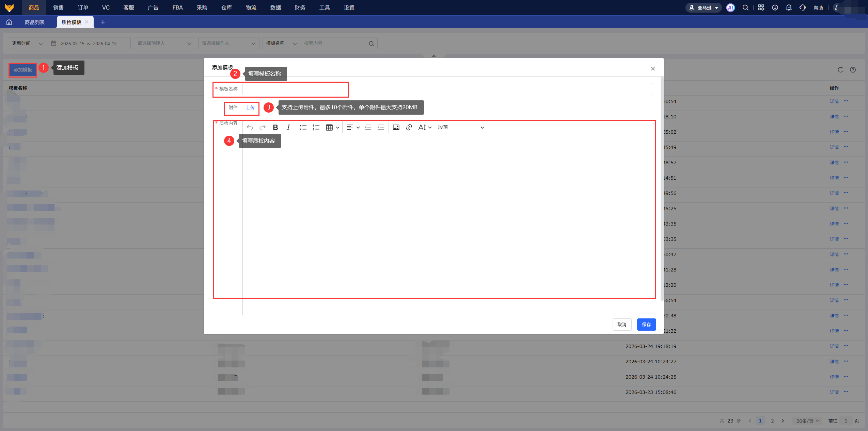This screenshot has width=868, height=431.
Task: Open the insert table dropdown
Action: [x=332, y=127]
